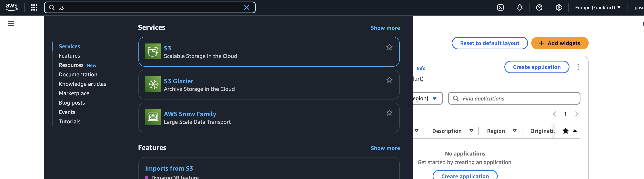
Task: Select Features in the search categories
Action: [69, 56]
